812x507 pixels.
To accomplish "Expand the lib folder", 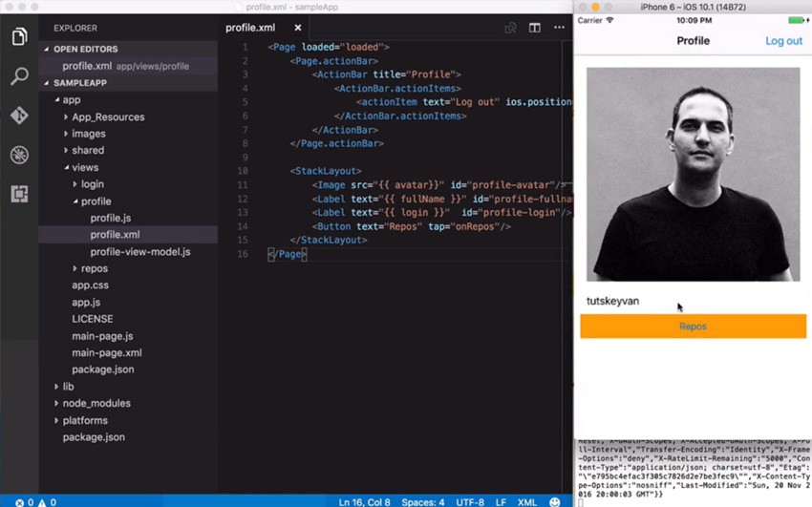I will coord(56,387).
